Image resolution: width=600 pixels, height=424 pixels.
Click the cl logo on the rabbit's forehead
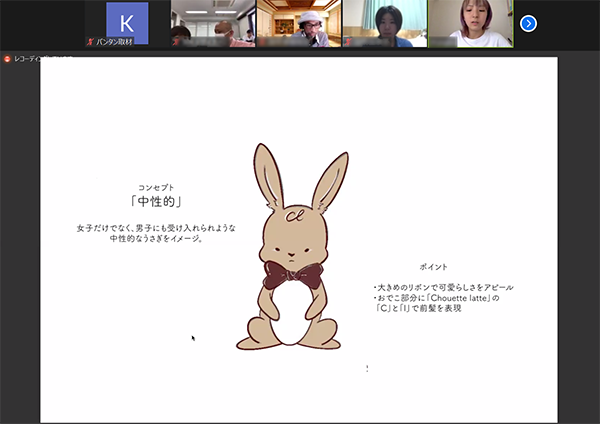pos(295,216)
